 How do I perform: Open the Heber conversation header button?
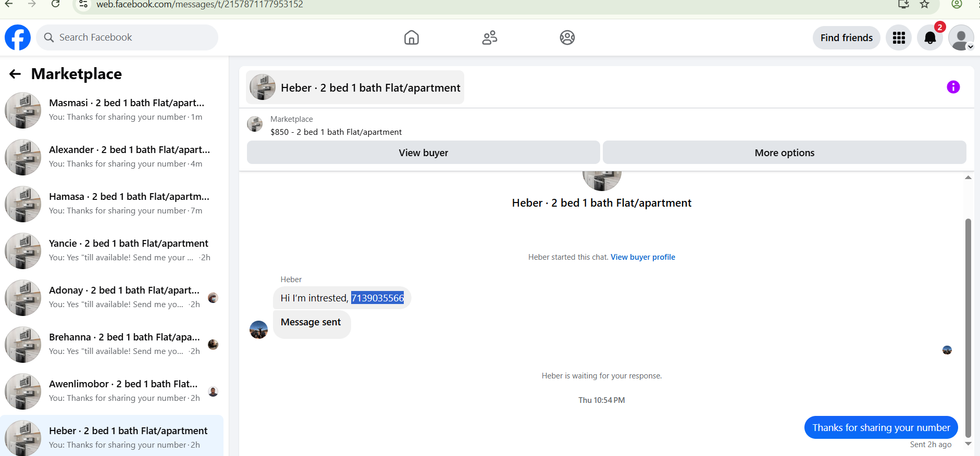tap(355, 87)
